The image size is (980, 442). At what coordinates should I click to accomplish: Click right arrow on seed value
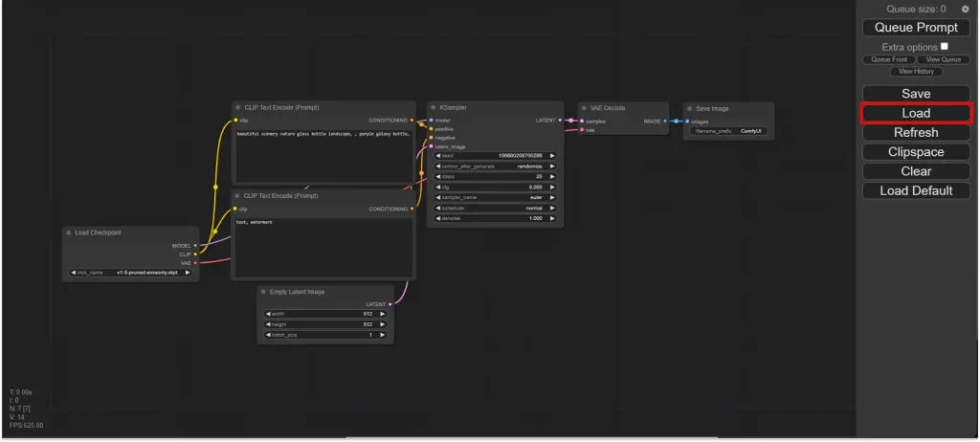coord(552,155)
